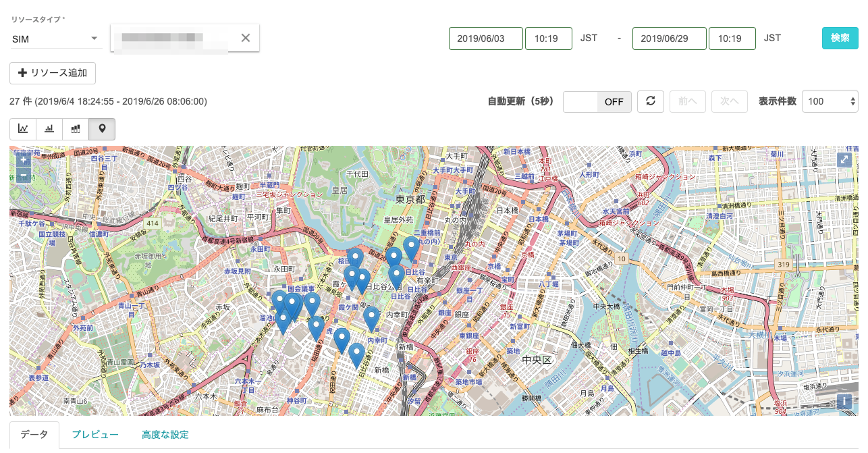Open the リソースタイプ SIM dropdown
Image resolution: width=868 pixels, height=453 pixels.
(x=57, y=39)
